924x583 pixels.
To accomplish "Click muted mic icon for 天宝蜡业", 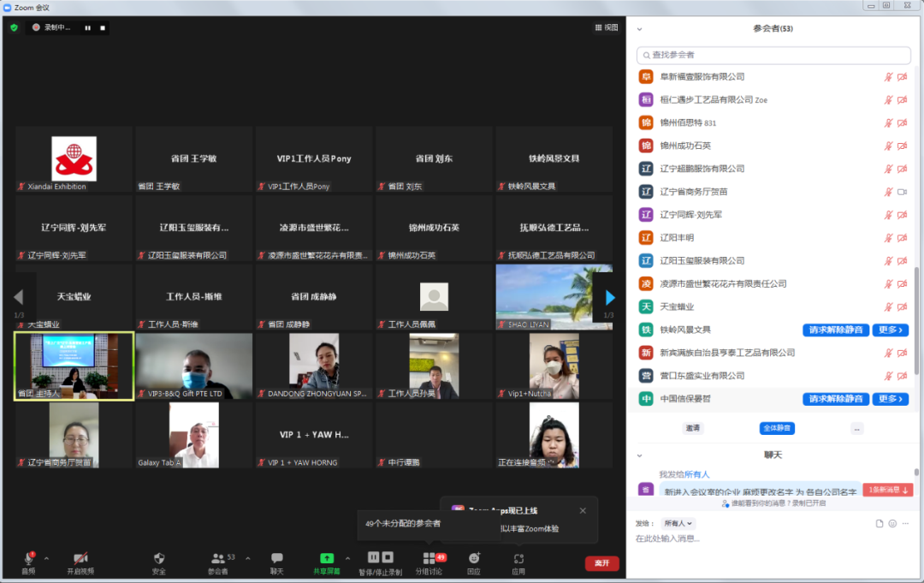I will pos(888,306).
